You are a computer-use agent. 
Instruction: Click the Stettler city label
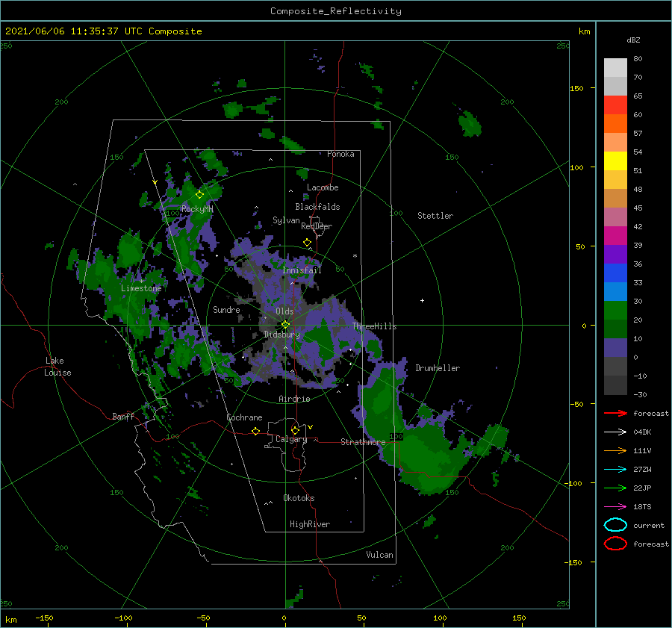tap(435, 216)
